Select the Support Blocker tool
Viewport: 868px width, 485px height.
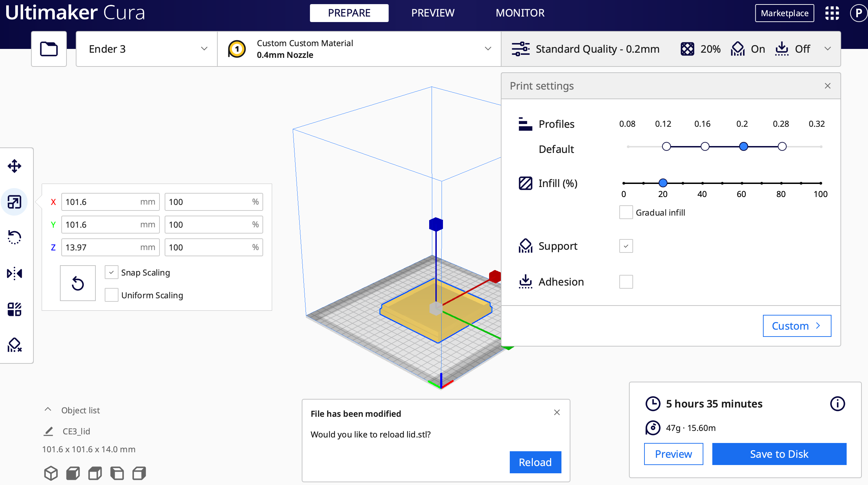click(14, 345)
